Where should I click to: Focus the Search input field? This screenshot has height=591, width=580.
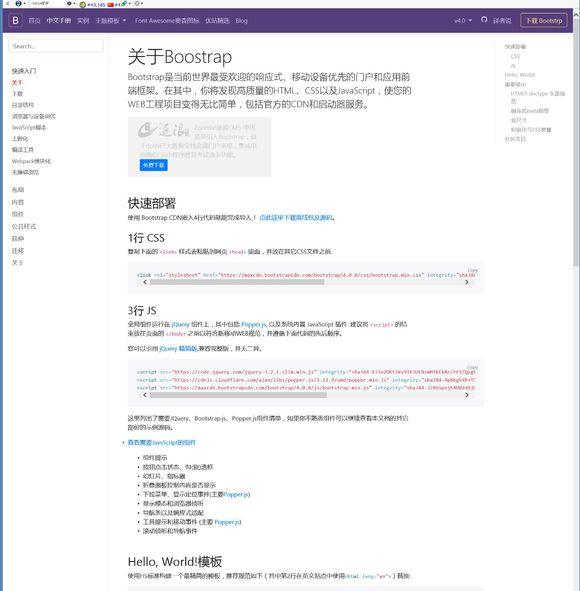pos(56,46)
